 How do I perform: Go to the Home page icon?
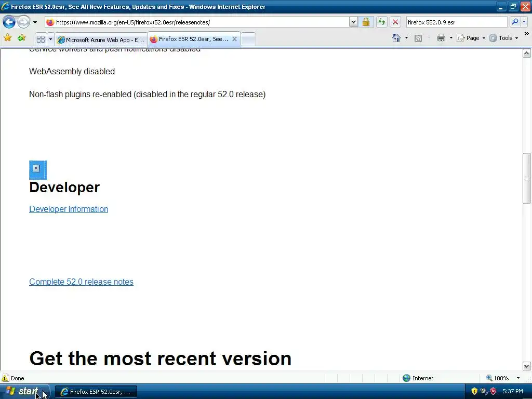tap(396, 37)
